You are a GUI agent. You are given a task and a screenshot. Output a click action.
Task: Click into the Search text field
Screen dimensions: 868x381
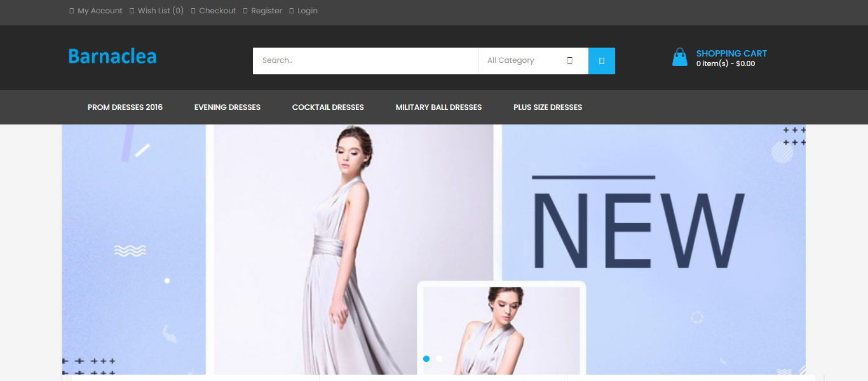coord(365,61)
